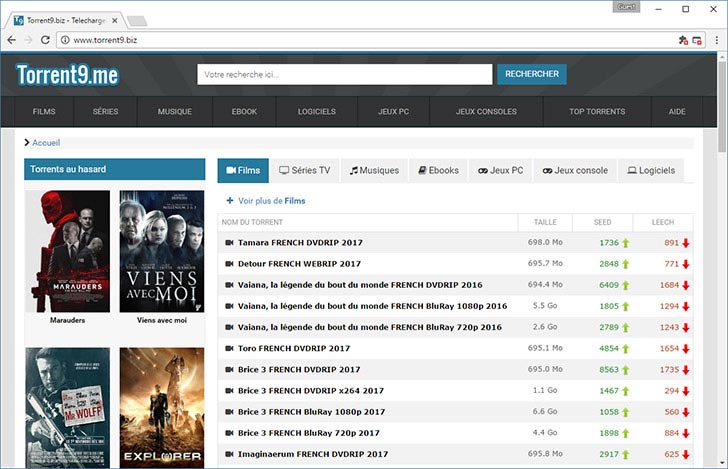Click the red leech arrow for Tamara

(x=686, y=243)
